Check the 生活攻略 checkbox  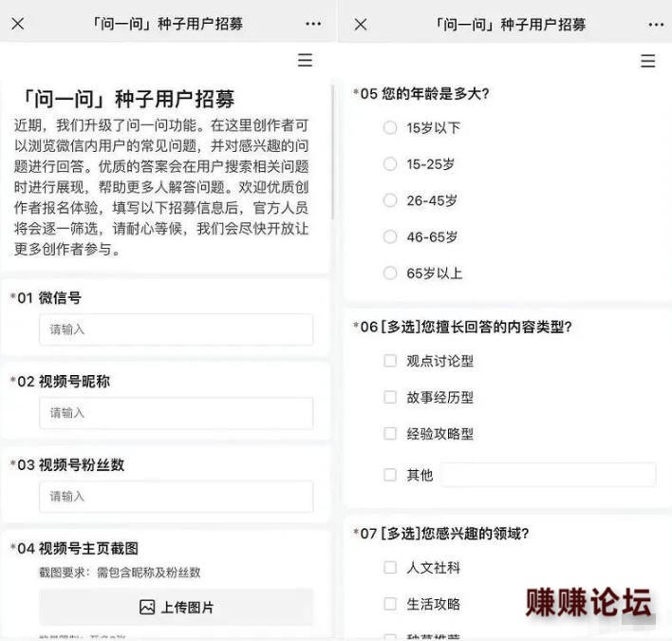point(390,604)
